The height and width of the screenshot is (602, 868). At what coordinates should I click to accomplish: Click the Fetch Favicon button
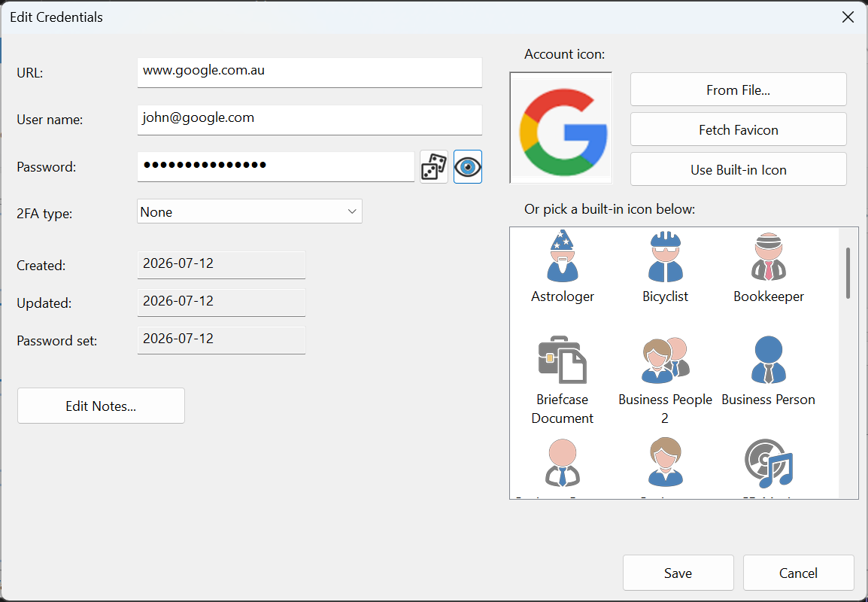click(739, 129)
